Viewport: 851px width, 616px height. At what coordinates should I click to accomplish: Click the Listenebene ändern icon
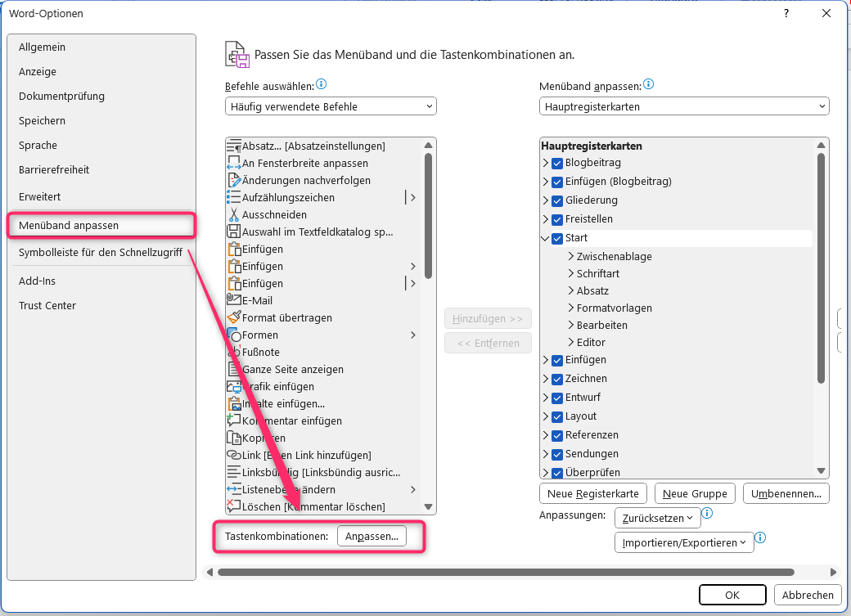click(234, 489)
